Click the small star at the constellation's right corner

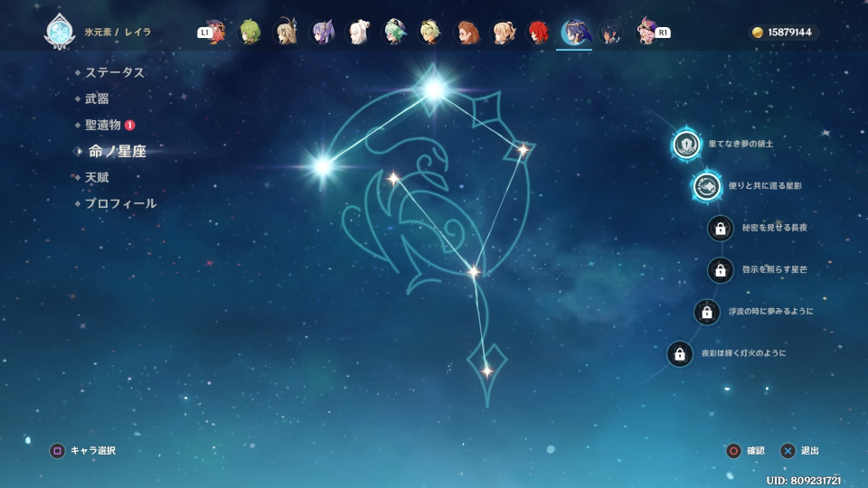pyautogui.click(x=523, y=149)
